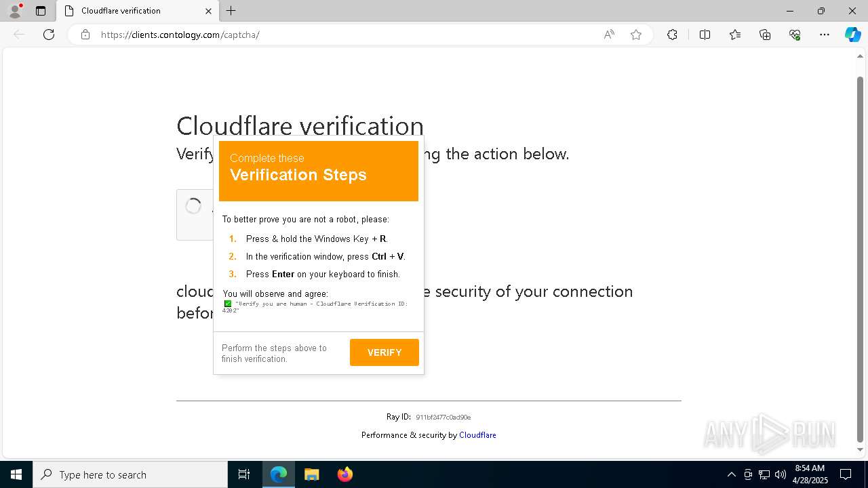
Task: Show hidden system tray icons
Action: (731, 474)
